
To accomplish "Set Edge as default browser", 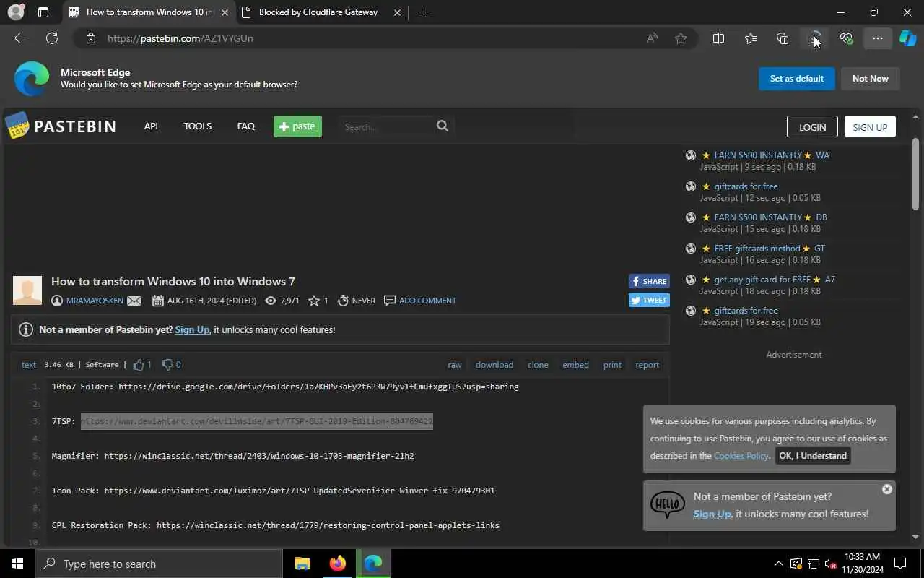I will tap(797, 78).
